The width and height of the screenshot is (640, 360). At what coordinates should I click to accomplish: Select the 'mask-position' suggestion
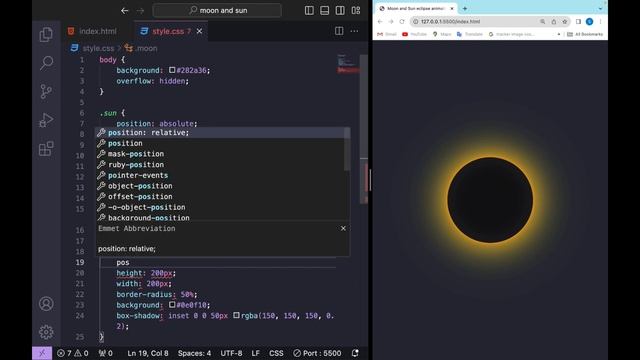click(x=220, y=154)
